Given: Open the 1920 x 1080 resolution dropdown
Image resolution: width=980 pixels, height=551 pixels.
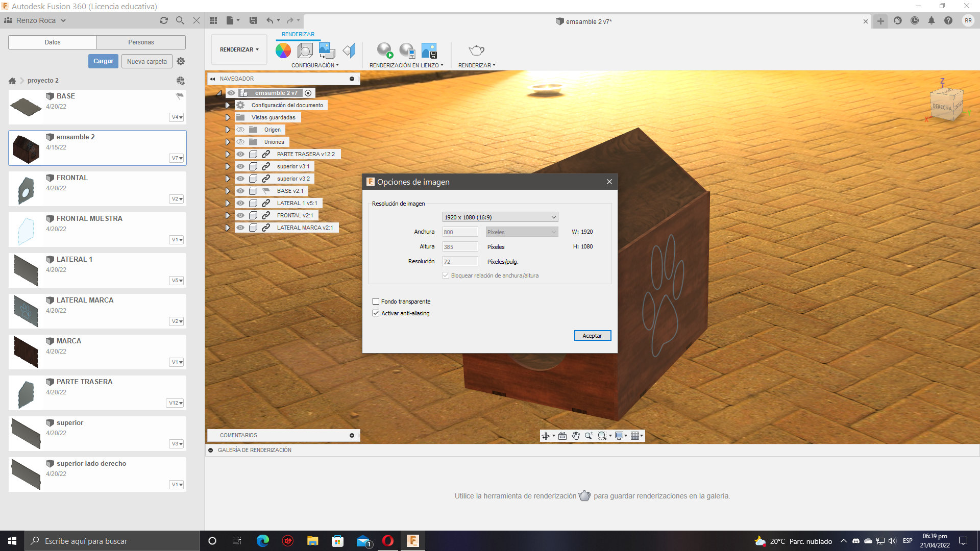Looking at the screenshot, I should pos(500,217).
